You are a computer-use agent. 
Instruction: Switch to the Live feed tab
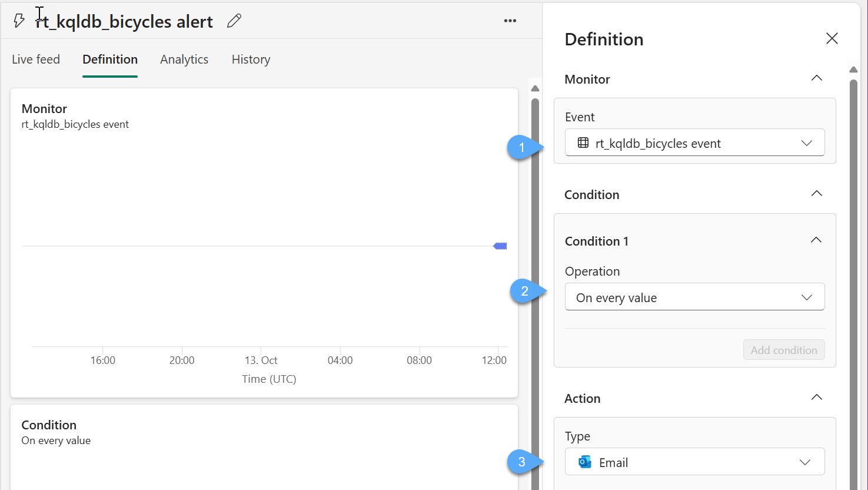click(36, 59)
